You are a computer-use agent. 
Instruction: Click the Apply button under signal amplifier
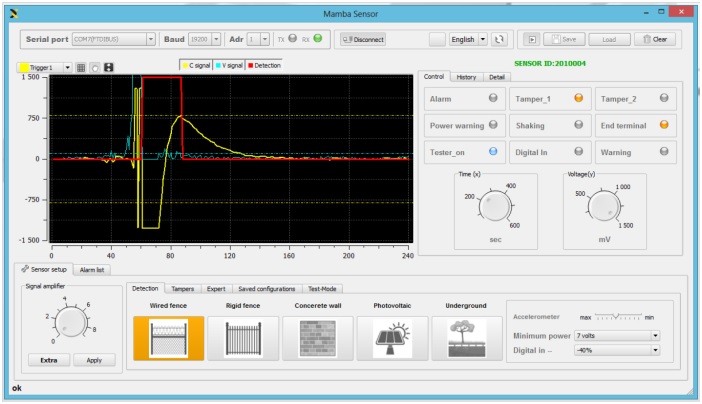point(94,360)
